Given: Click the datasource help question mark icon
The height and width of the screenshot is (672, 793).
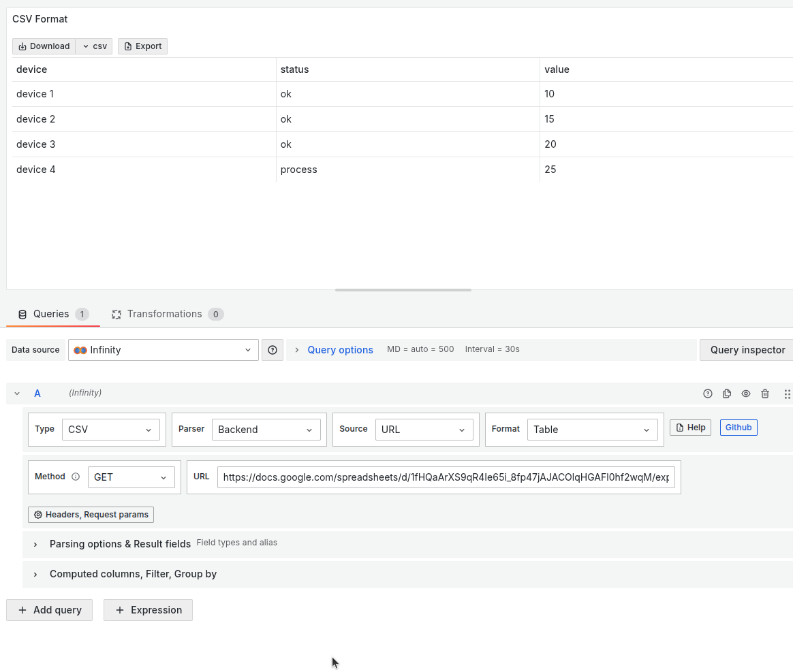Looking at the screenshot, I should click(272, 349).
